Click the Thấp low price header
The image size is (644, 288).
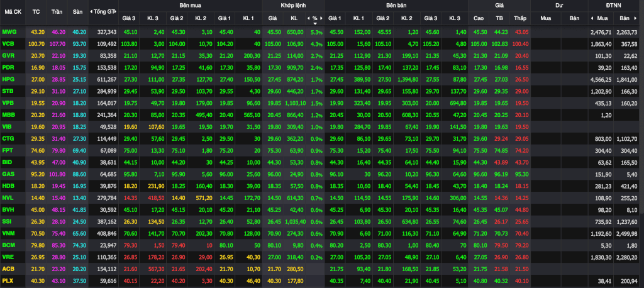click(x=520, y=18)
